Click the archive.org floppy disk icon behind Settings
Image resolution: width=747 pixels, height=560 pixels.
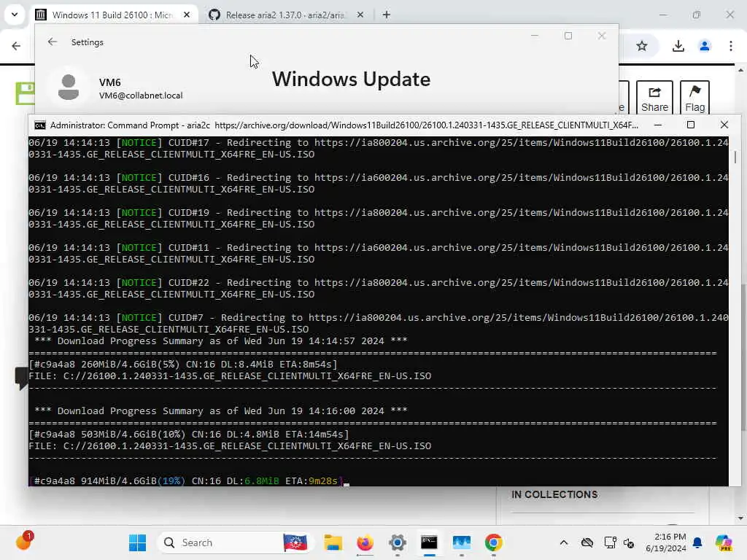click(25, 93)
